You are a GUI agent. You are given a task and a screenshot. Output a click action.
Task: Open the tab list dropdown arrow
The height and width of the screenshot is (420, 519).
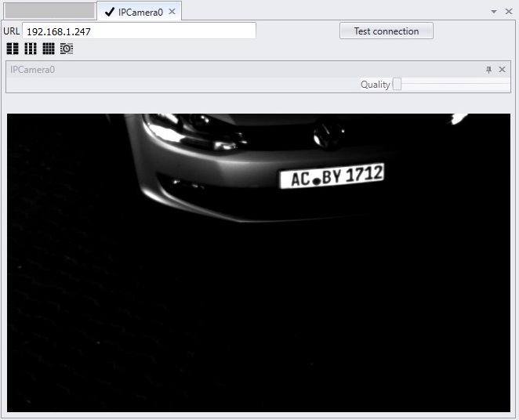point(494,12)
